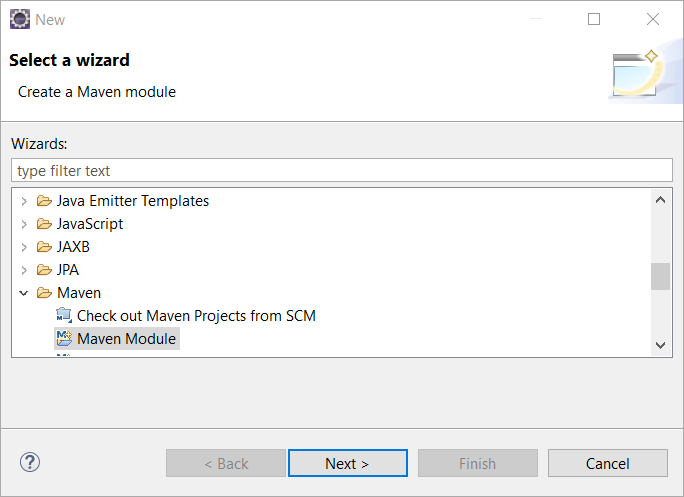Open the help question mark icon
This screenshot has height=497, width=684.
[30, 462]
